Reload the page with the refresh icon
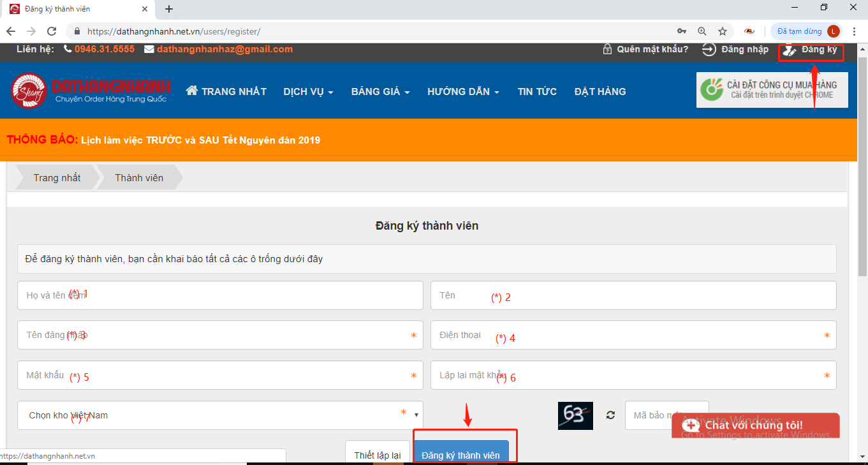This screenshot has width=868, height=465. [x=52, y=31]
